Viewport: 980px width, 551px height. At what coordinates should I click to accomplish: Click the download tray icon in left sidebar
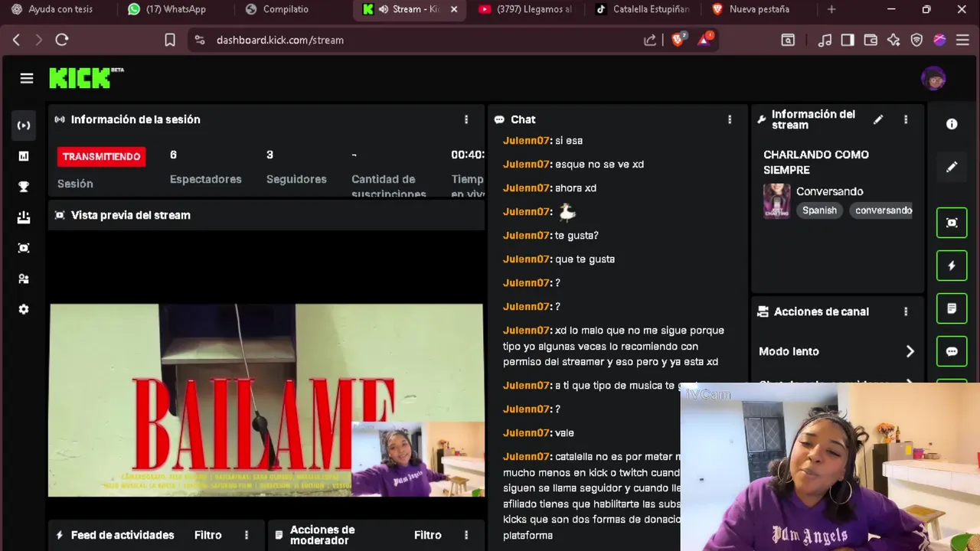[x=24, y=217]
